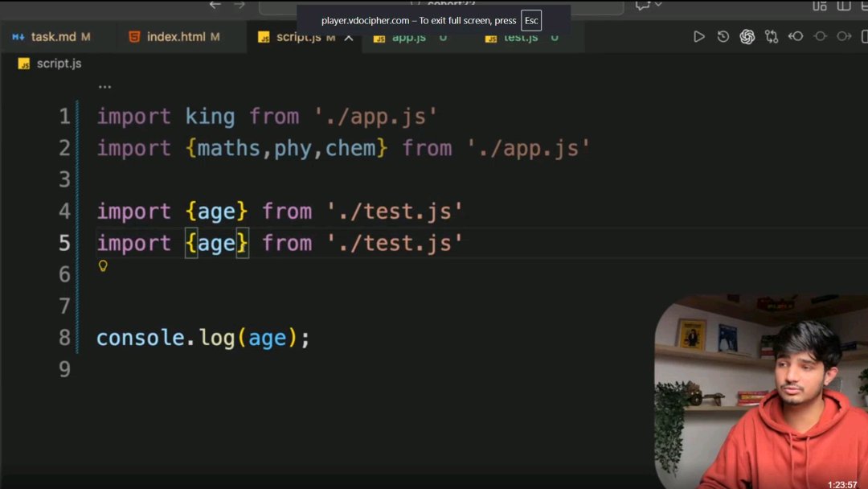Click line number 5 in gutter
This screenshot has width=868, height=489.
(64, 243)
